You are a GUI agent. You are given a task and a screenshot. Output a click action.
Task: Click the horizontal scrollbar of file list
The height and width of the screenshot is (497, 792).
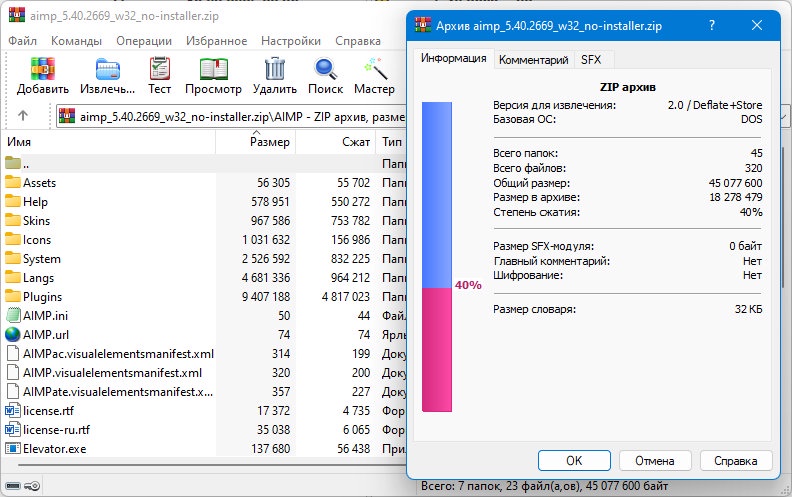[212, 465]
